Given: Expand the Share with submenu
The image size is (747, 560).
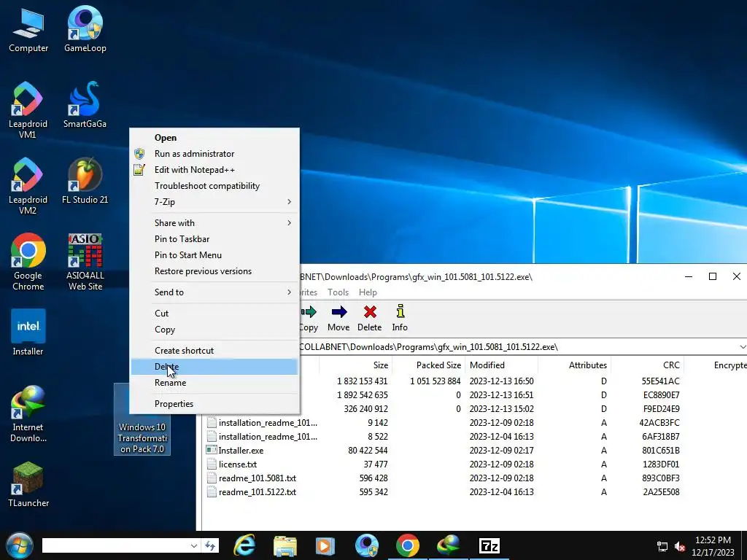Looking at the screenshot, I should 214,223.
